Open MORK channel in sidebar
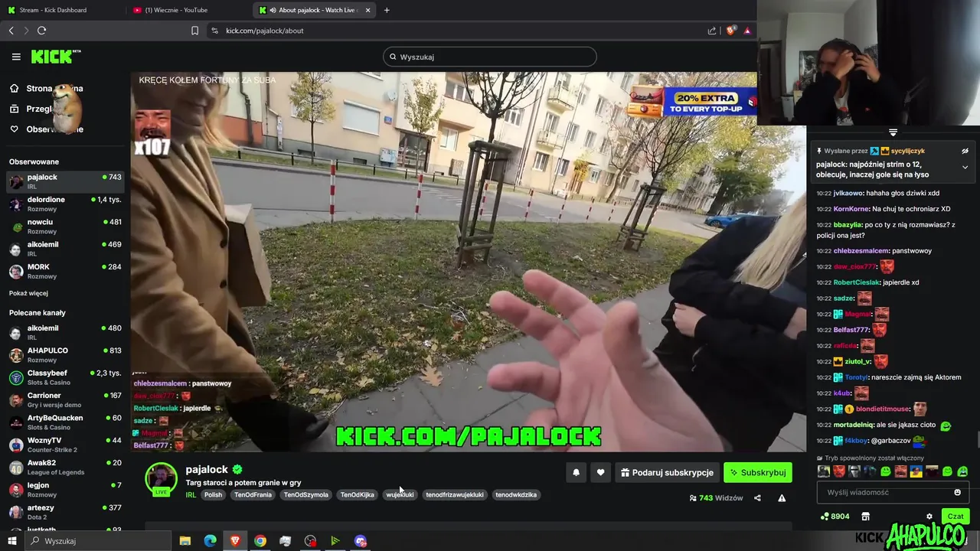980x551 pixels. [x=65, y=272]
